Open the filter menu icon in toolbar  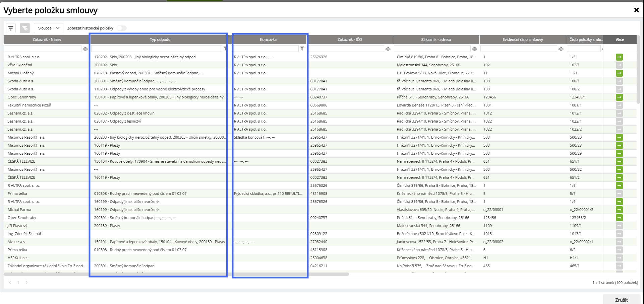(11, 28)
